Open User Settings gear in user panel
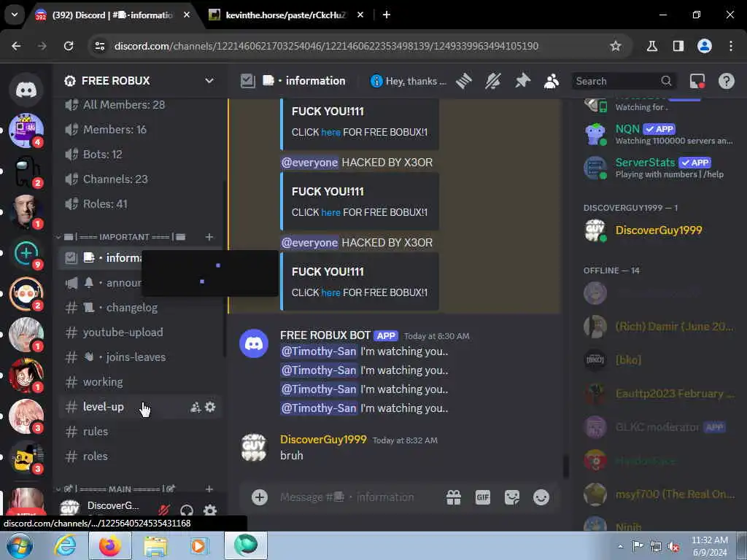The image size is (747, 560). (x=210, y=510)
